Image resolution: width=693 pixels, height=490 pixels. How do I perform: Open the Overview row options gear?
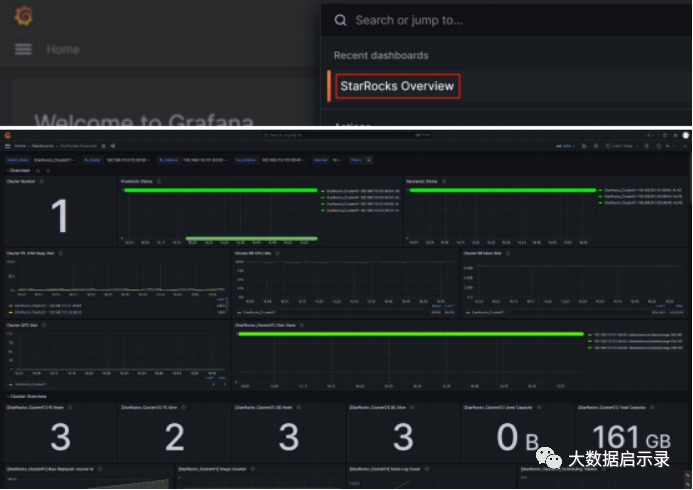pyautogui.click(x=38, y=171)
